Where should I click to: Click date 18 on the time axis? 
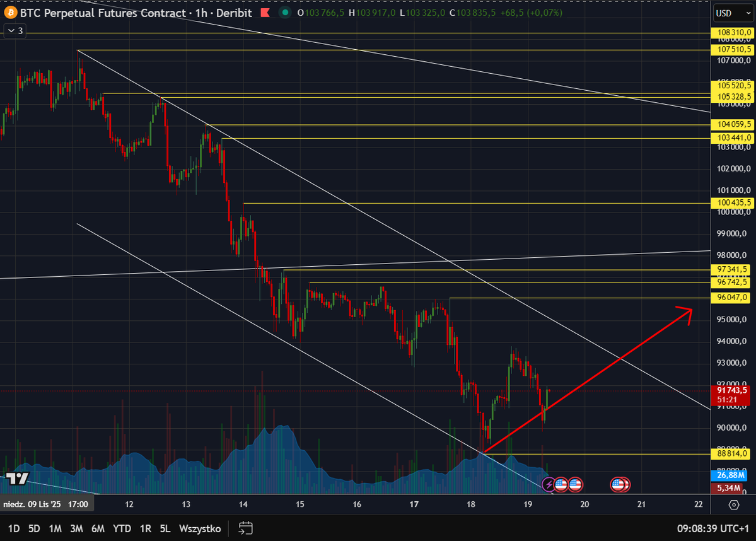pos(470,504)
